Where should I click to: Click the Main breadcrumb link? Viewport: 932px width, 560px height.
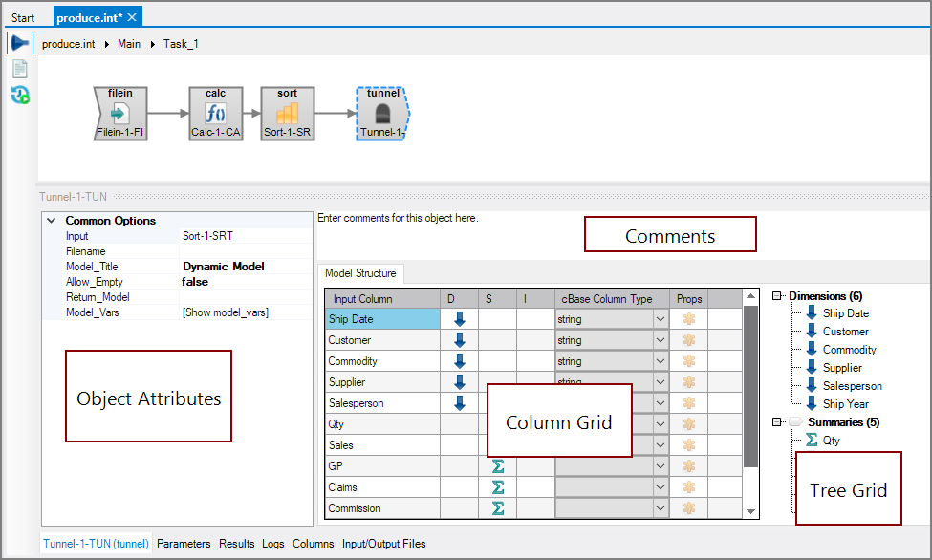tap(129, 44)
